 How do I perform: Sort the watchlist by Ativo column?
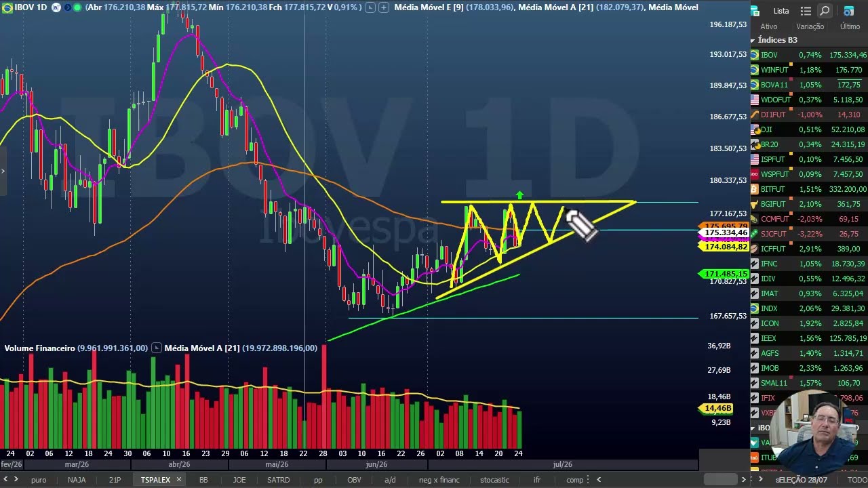768,26
